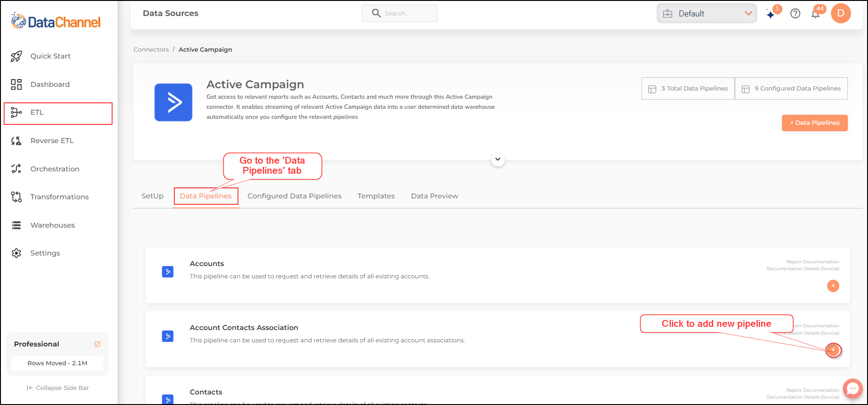
Task: Open the Default workspace dropdown
Action: tap(707, 14)
